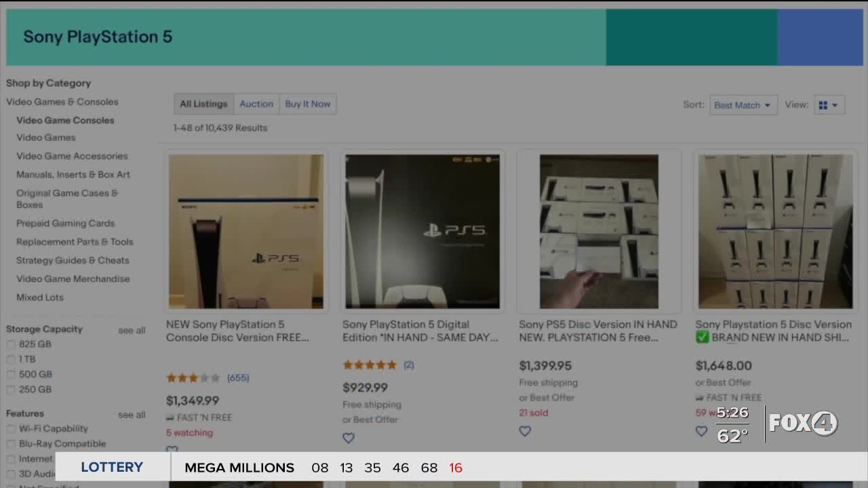
Task: Enable the Blu-Ray Compatible feature filter
Action: [x=11, y=444]
